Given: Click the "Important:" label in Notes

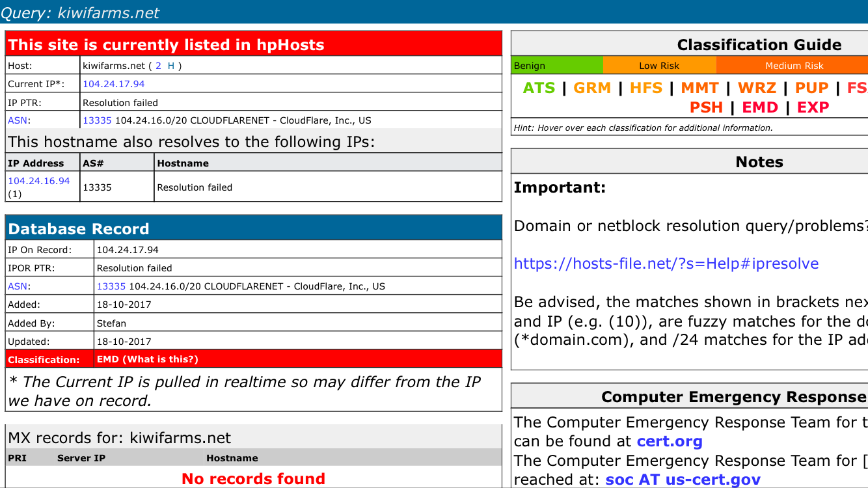Looking at the screenshot, I should pos(560,188).
